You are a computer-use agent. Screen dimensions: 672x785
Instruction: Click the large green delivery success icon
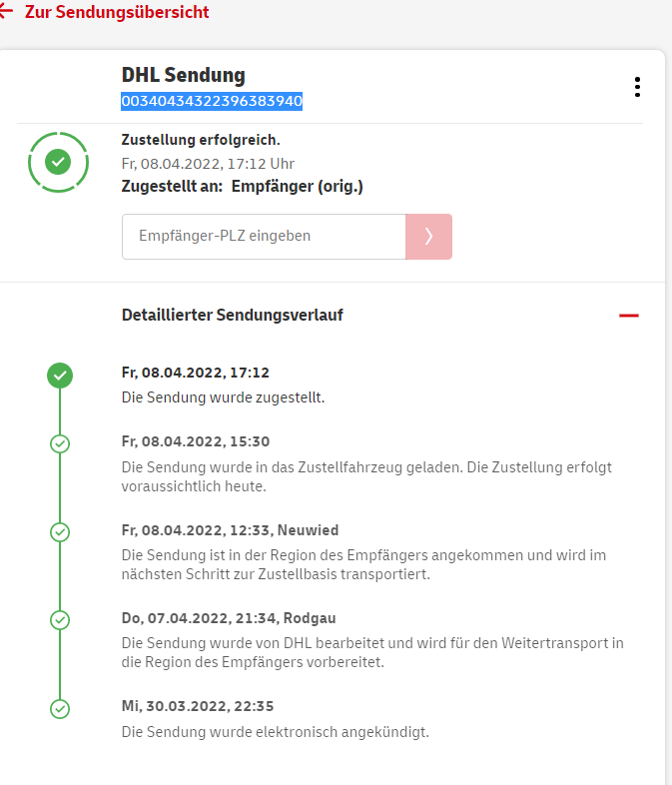pos(58,161)
